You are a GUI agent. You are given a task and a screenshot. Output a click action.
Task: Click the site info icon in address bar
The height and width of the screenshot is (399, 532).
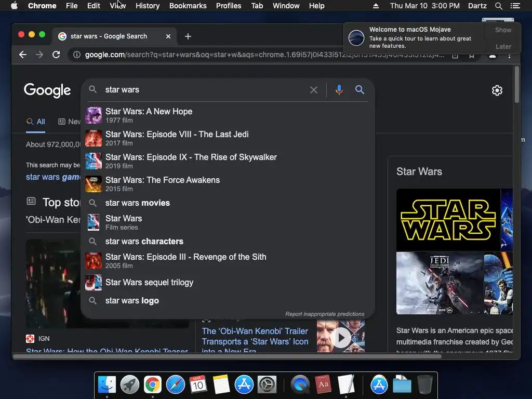click(x=77, y=55)
